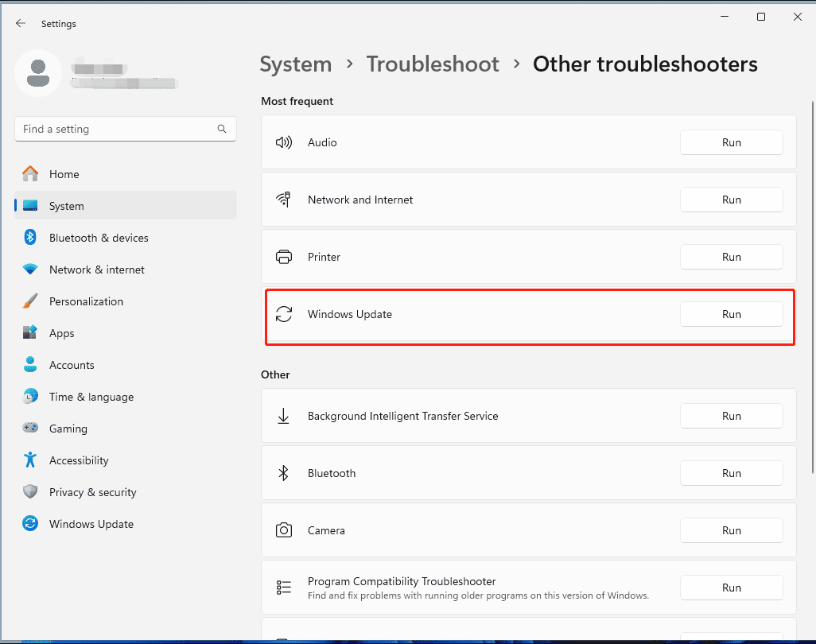This screenshot has height=644, width=816.
Task: Click the Home house icon
Action: [30, 174]
